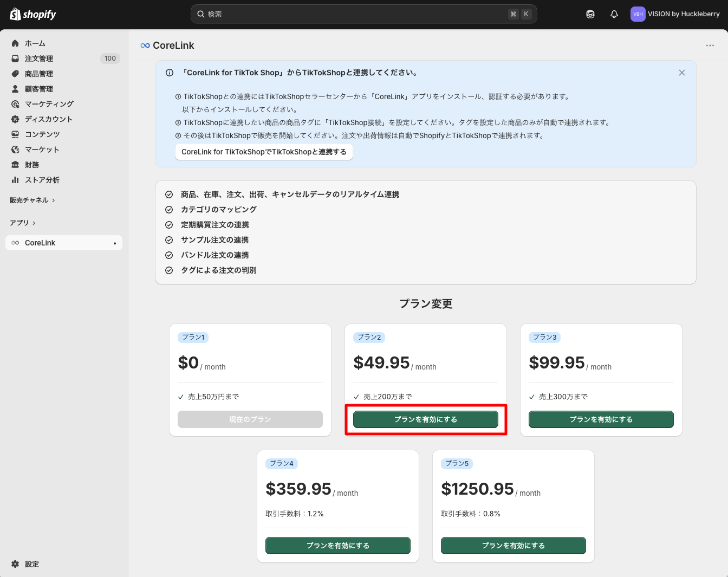This screenshot has height=577, width=728.
Task: Click the 商品管理 tag icon
Action: 15,74
